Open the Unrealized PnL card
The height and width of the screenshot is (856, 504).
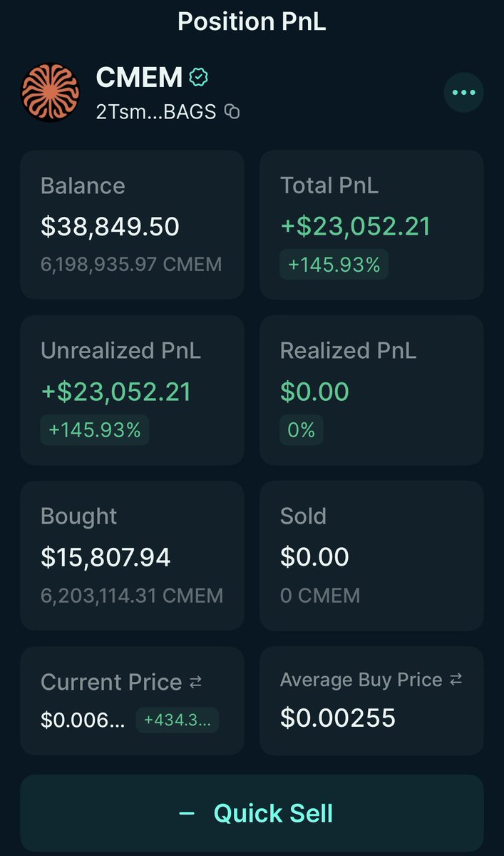coord(132,389)
